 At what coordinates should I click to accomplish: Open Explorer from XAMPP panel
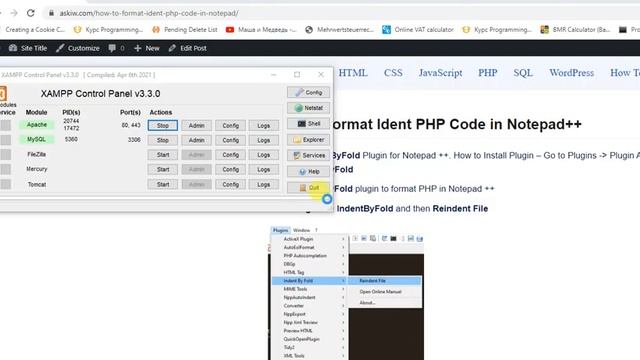point(308,140)
